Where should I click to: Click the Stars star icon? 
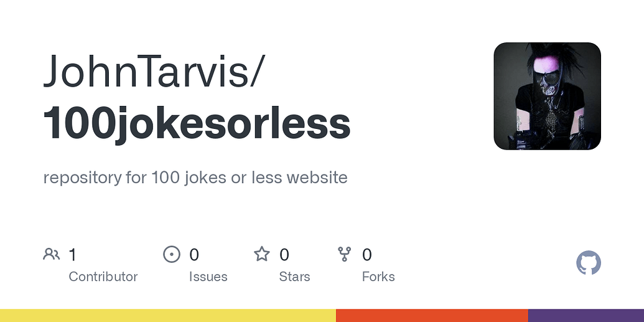point(261,254)
